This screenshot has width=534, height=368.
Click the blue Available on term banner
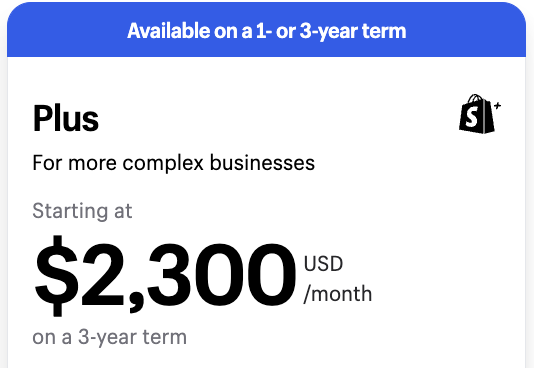click(x=267, y=30)
